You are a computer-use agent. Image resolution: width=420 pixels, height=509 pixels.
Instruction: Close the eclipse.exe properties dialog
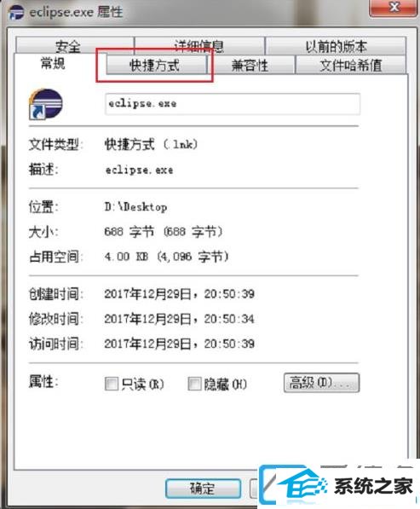(x=394, y=7)
